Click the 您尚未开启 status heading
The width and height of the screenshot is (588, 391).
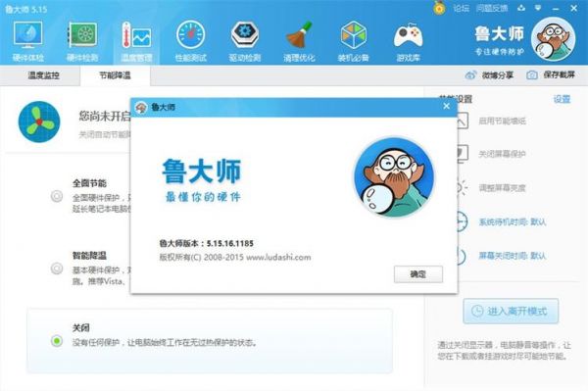105,117
